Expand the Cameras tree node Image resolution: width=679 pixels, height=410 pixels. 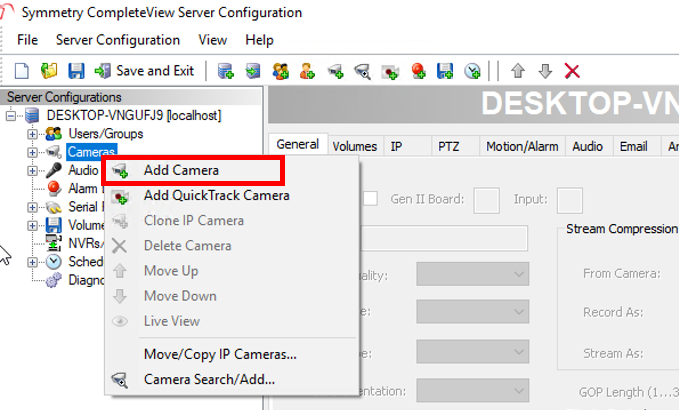tap(33, 152)
